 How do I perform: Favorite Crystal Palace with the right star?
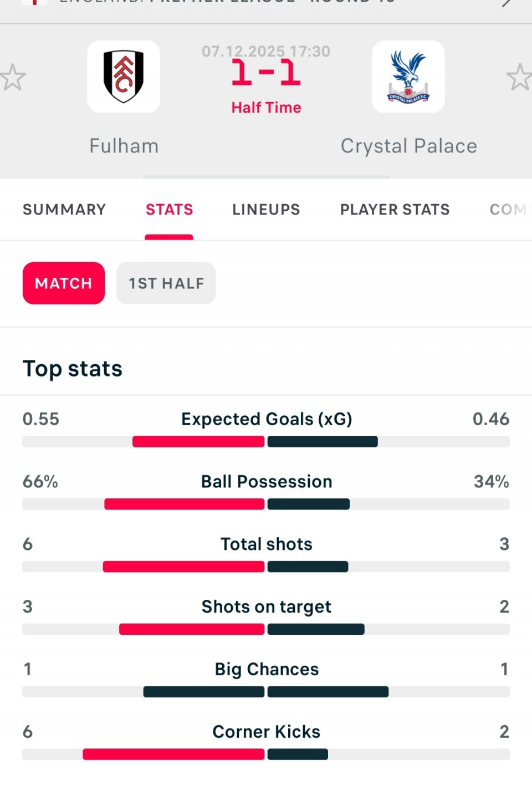point(519,77)
